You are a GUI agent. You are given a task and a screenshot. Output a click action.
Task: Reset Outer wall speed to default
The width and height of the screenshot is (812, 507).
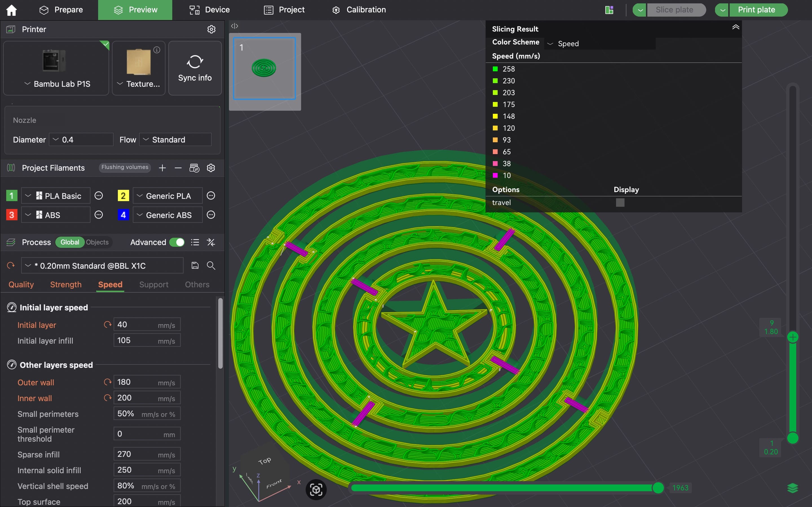pyautogui.click(x=107, y=382)
